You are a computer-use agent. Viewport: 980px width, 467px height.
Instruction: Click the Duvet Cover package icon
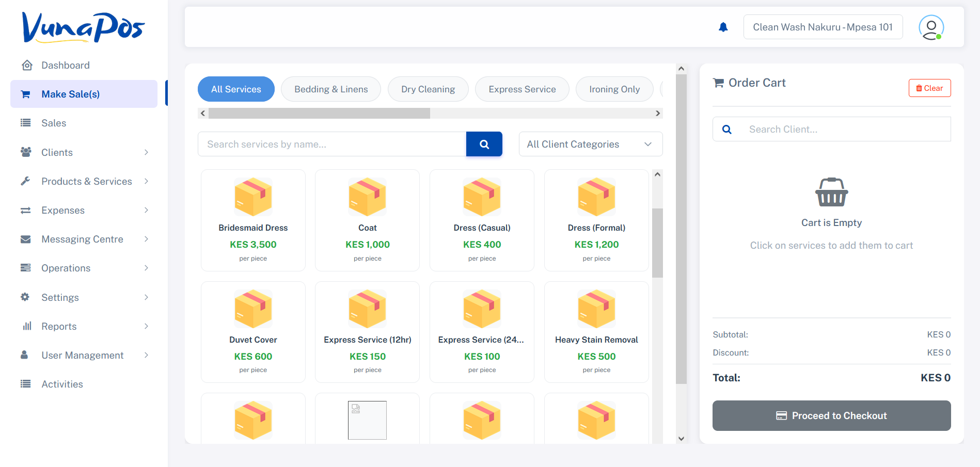[x=253, y=309]
